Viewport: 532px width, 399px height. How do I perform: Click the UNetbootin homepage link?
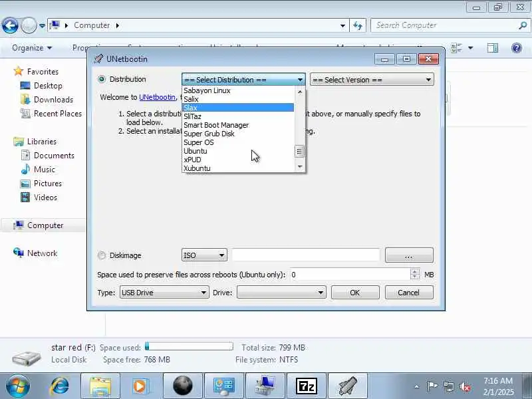(157, 97)
